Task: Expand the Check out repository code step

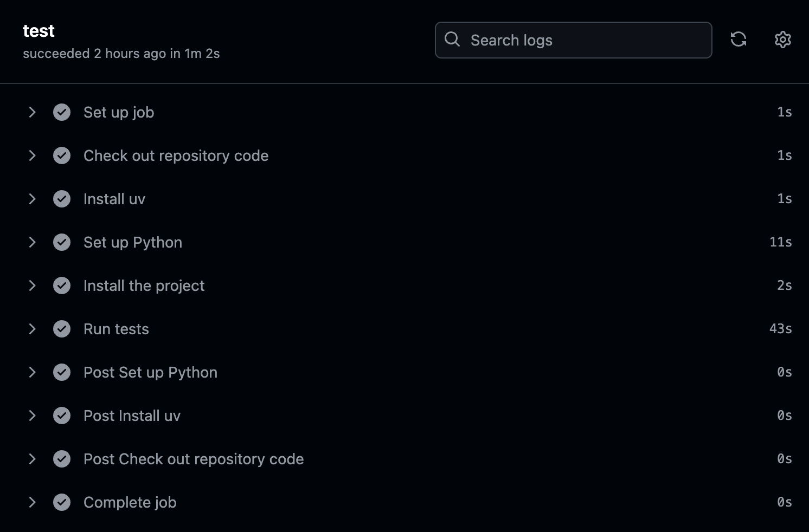Action: pos(32,155)
